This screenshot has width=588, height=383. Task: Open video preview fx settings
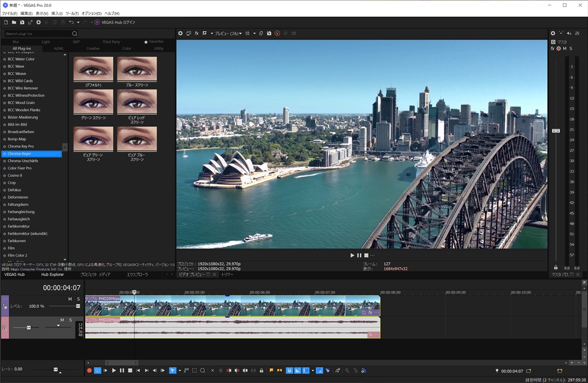tap(196, 33)
